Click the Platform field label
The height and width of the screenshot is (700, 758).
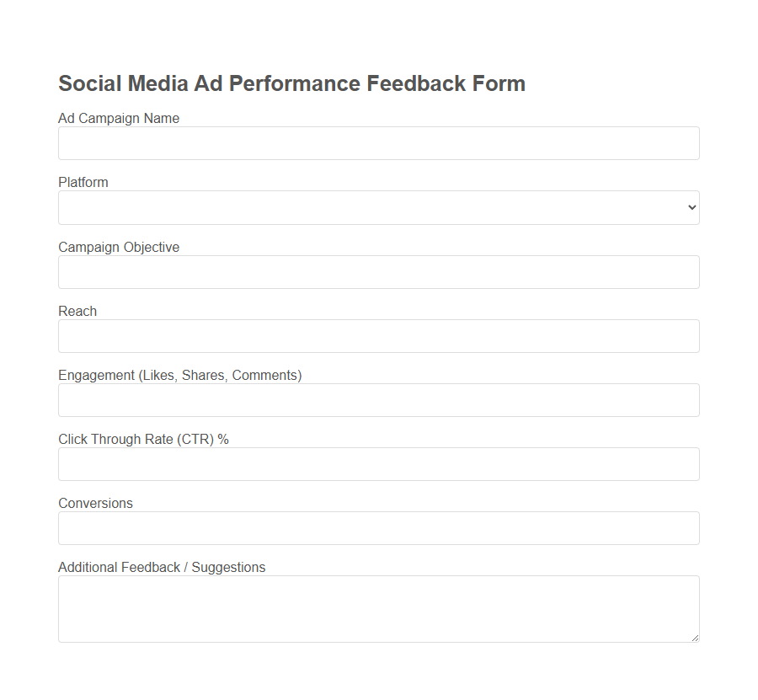[83, 182]
